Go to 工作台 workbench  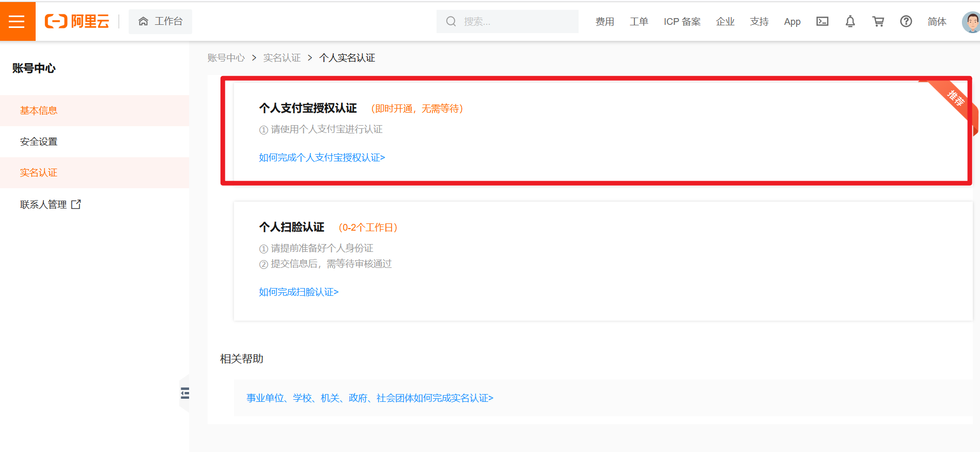coord(160,21)
